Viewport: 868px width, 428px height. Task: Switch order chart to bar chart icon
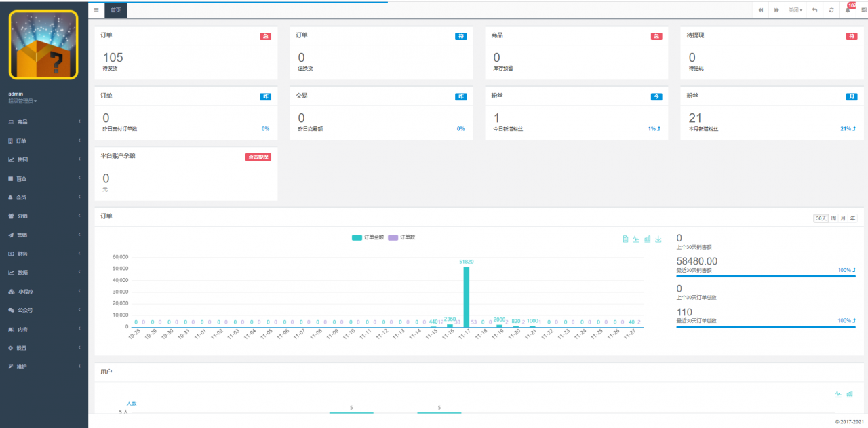point(647,239)
